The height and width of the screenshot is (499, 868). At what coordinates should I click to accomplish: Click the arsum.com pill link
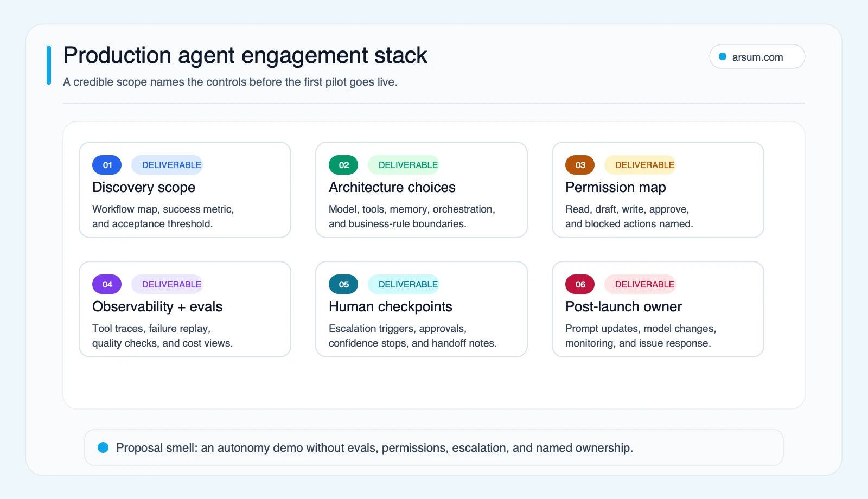coord(757,56)
